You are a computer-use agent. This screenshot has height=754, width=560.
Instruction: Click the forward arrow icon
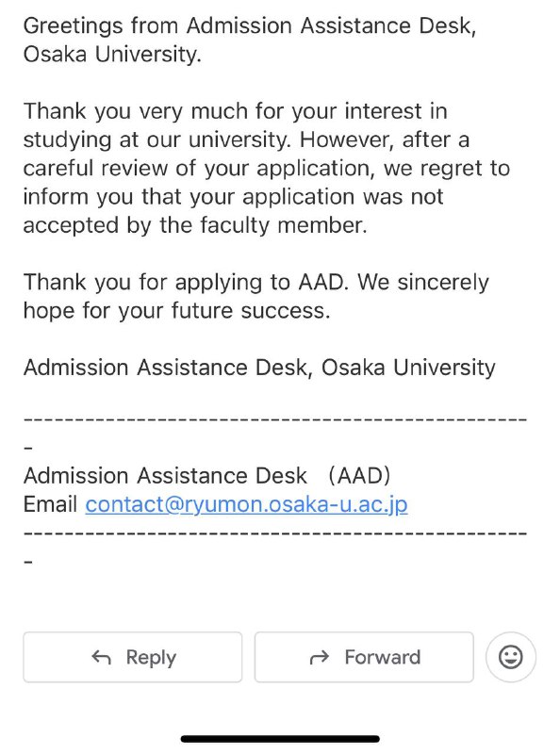pos(320,657)
